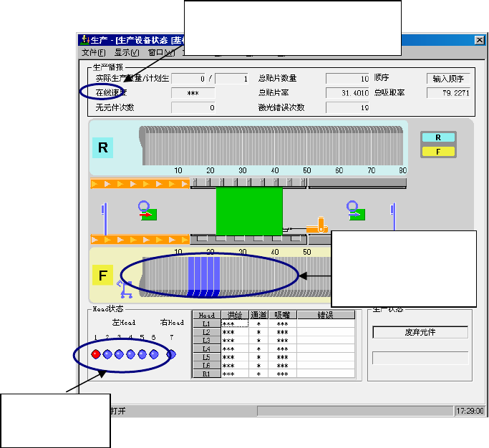Screen dimensions: 489x448
Task: Click the 无元件次数 value field
Action: [x=193, y=107]
